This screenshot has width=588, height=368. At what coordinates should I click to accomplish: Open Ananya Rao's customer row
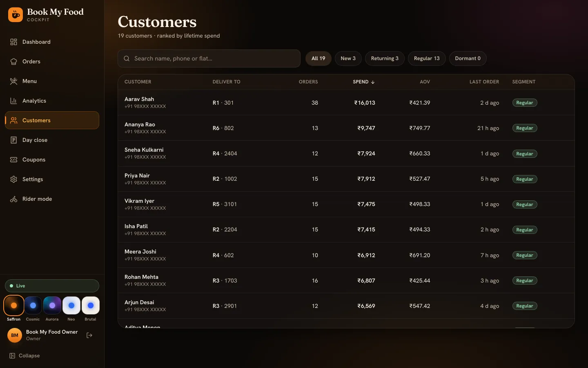[346, 128]
